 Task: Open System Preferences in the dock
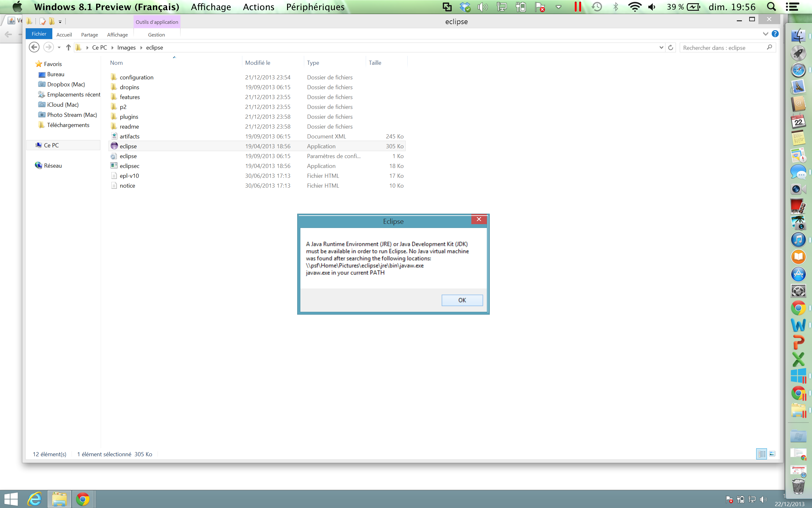tap(798, 291)
